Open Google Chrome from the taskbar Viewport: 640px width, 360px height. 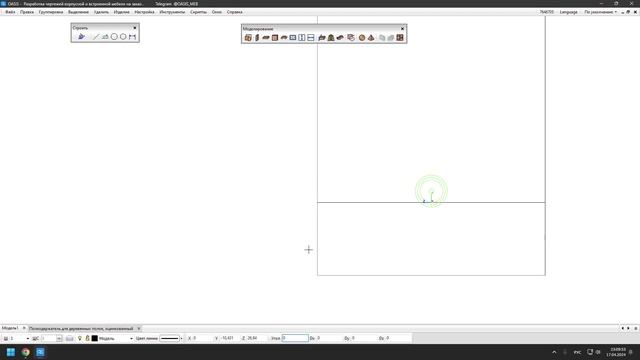(26, 352)
